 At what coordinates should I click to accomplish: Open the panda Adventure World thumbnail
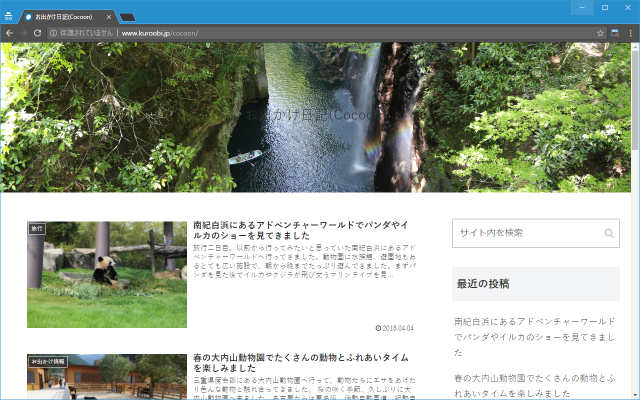[107, 275]
